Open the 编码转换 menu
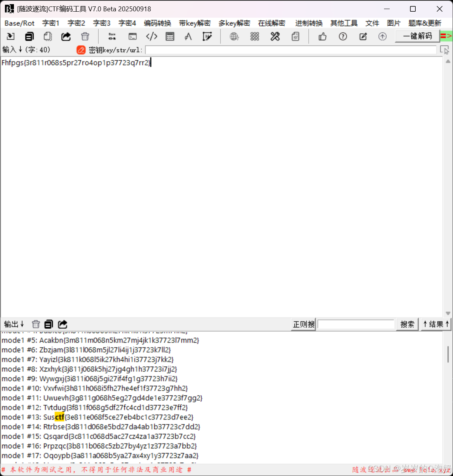Image resolution: width=453 pixels, height=476 pixels. (x=157, y=23)
